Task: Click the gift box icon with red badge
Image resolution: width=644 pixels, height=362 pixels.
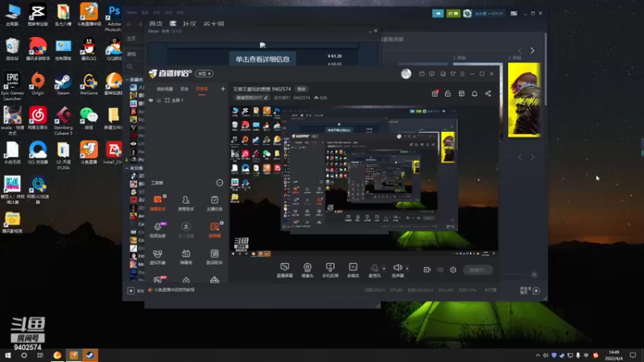Action: click(435, 93)
